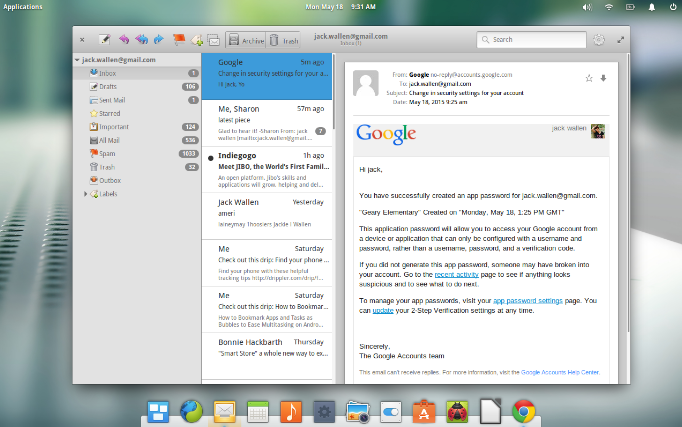Open the multitasking view dock icon
The width and height of the screenshot is (682, 427).
(x=158, y=411)
